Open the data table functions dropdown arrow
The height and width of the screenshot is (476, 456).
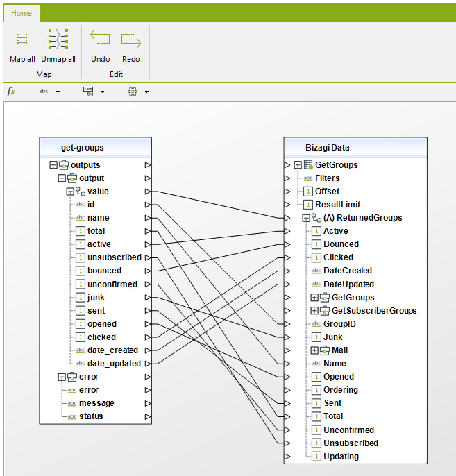102,92
